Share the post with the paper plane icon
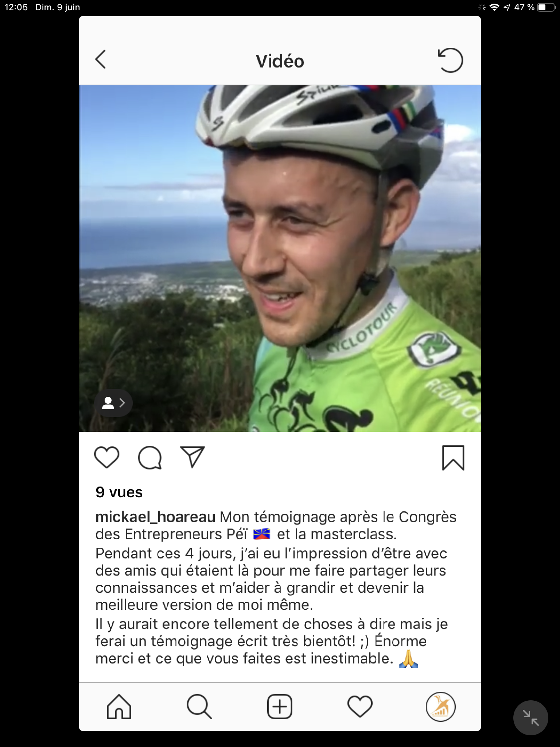 click(x=192, y=457)
